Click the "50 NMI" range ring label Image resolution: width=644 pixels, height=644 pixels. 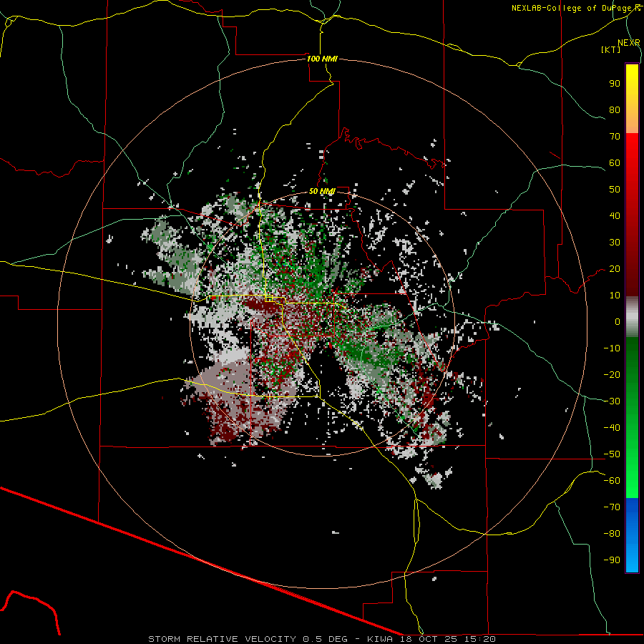322,191
